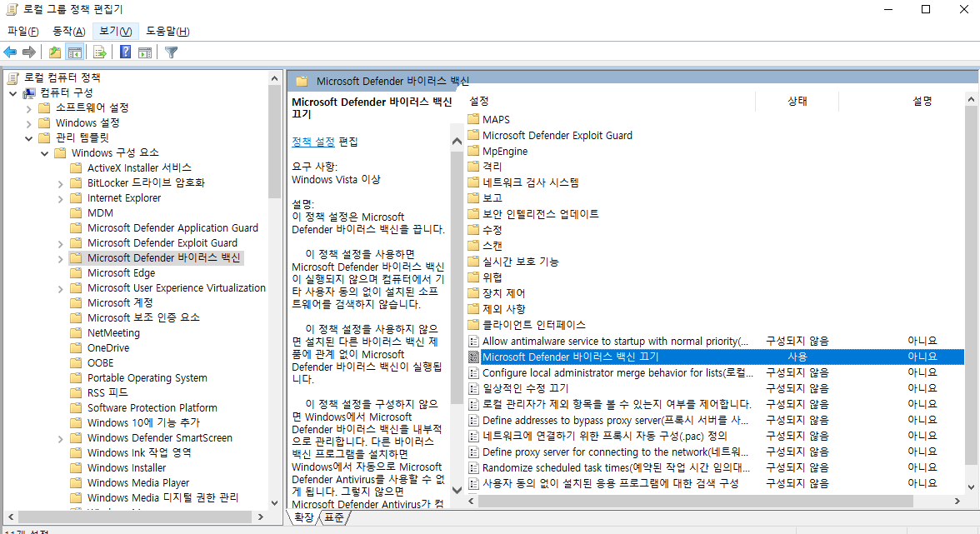Image resolution: width=980 pixels, height=534 pixels.
Task: Expand the Internet Explorer tree node
Action: tap(61, 198)
